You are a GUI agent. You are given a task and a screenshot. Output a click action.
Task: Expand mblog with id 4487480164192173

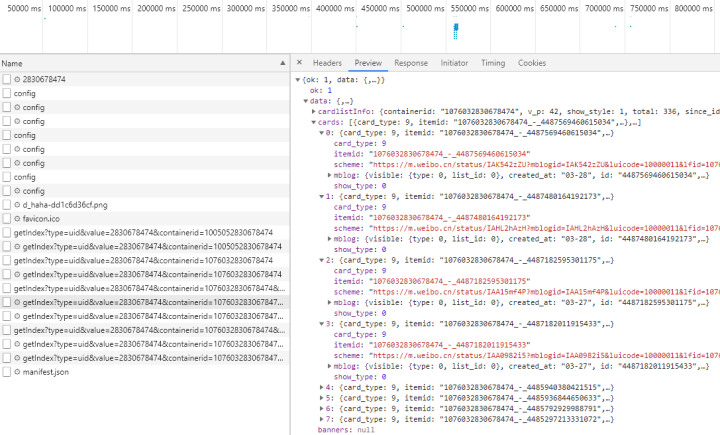point(329,239)
